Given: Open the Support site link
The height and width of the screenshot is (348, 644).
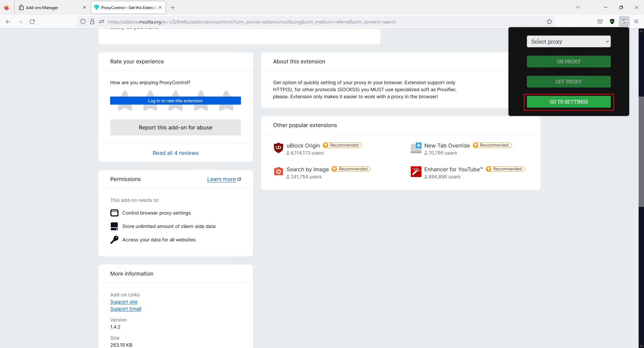Looking at the screenshot, I should [x=124, y=302].
